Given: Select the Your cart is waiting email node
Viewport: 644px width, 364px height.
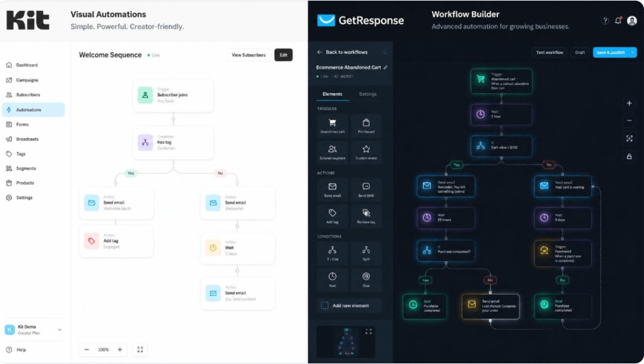Looking at the screenshot, I should pyautogui.click(x=563, y=186).
